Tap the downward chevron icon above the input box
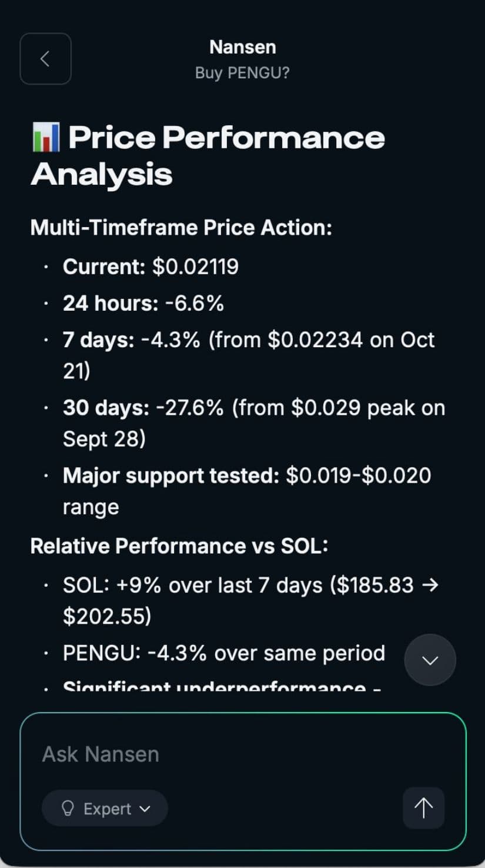Screen dimensions: 485x868 (430, 660)
